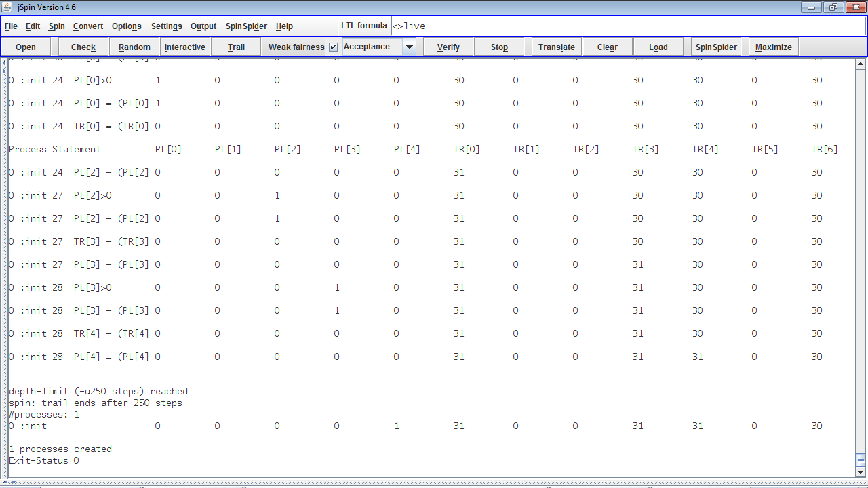
Task: Click the Translate LTL button
Action: [x=556, y=47]
